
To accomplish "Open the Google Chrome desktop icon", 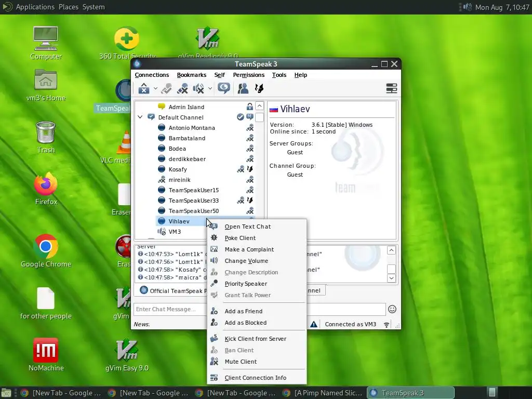I will (x=46, y=251).
